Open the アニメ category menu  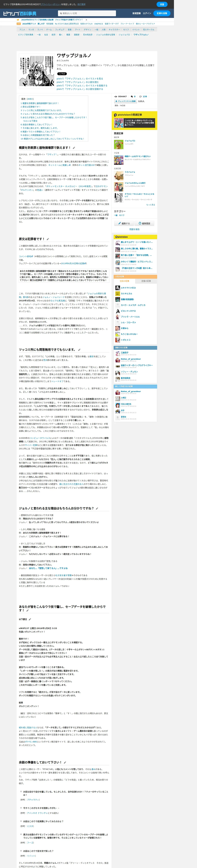pyautogui.click(x=22, y=30)
